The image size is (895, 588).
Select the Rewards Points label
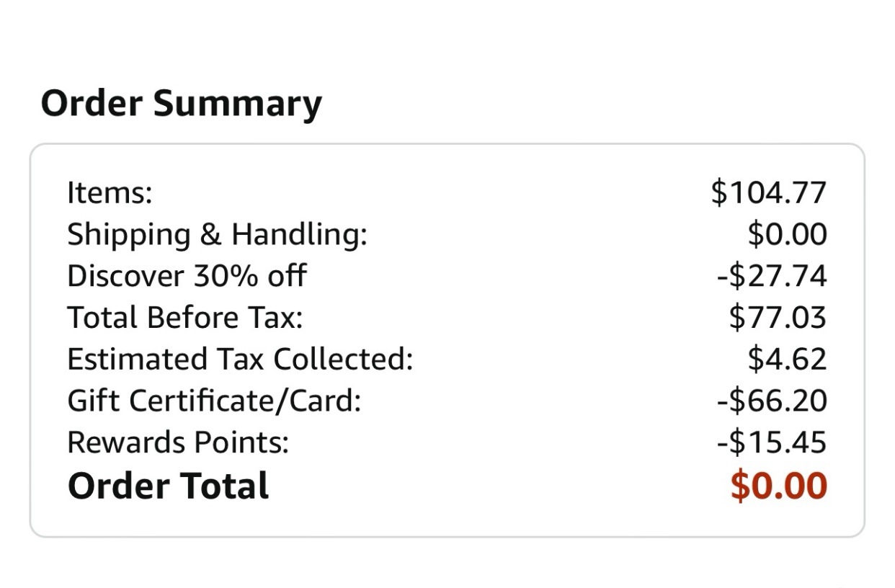pos(178,442)
